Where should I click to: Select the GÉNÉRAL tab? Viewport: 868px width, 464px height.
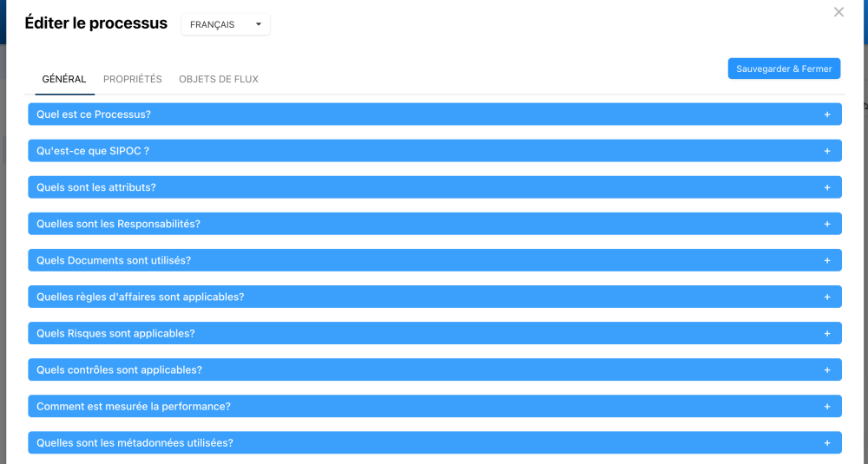(x=64, y=79)
